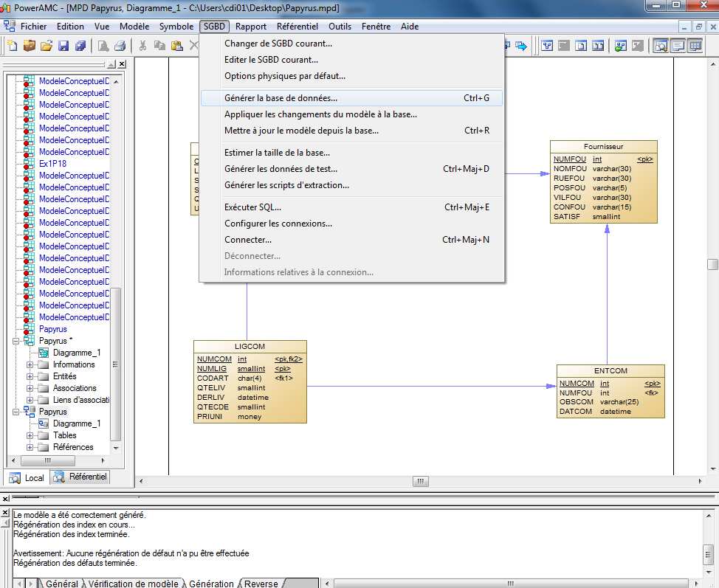Click the Save diskette icon
Screen dimensions: 719x588
coord(63,46)
